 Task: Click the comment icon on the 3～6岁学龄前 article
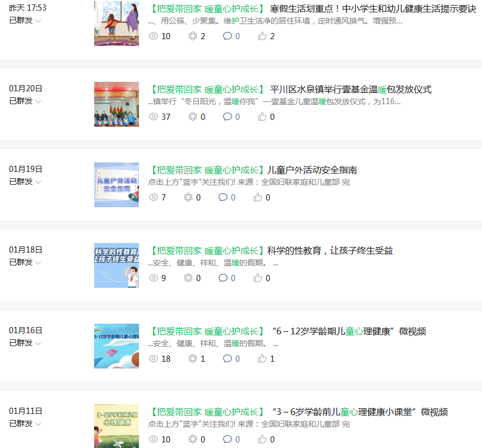(228, 440)
